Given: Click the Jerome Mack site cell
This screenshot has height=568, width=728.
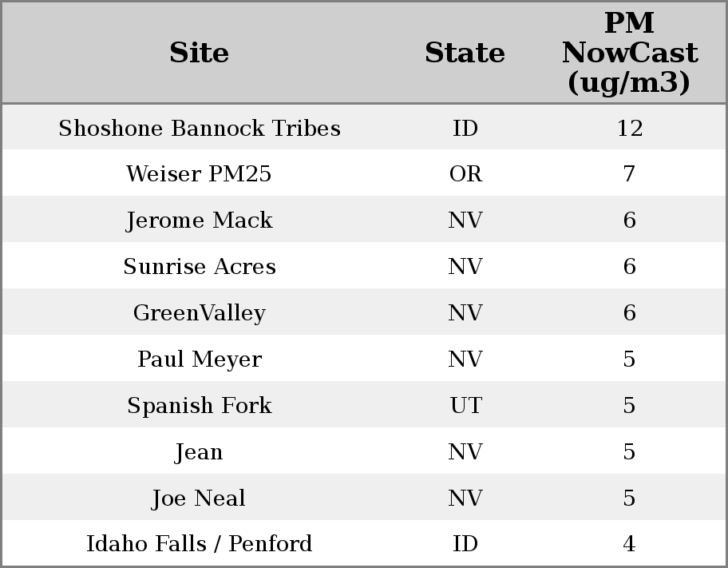Looking at the screenshot, I should click(x=199, y=220).
